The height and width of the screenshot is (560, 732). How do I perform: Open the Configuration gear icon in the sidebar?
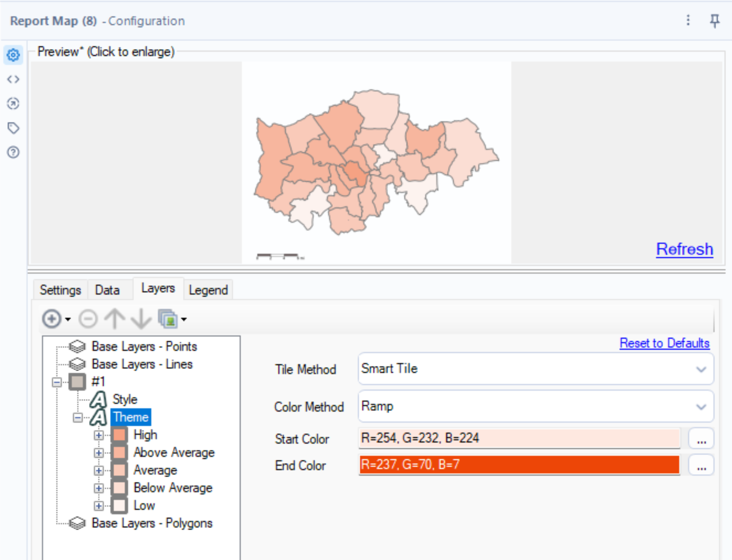pos(13,55)
